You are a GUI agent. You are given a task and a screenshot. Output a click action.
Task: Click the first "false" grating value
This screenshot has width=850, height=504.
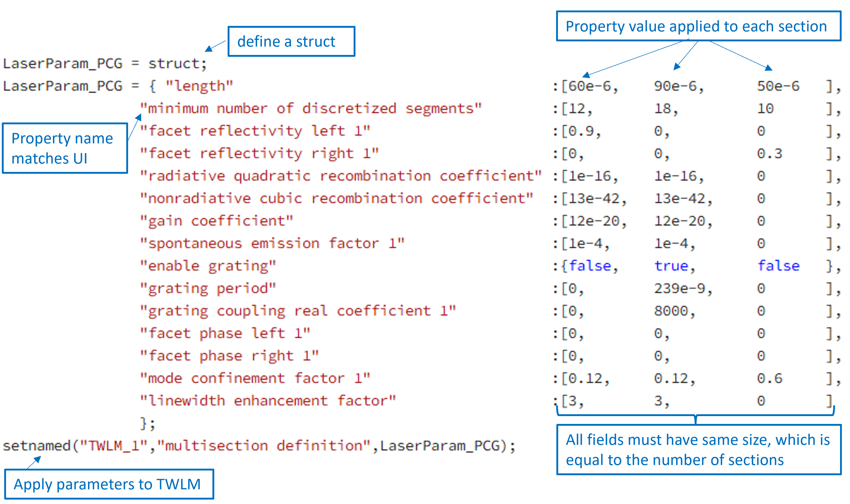click(x=590, y=266)
